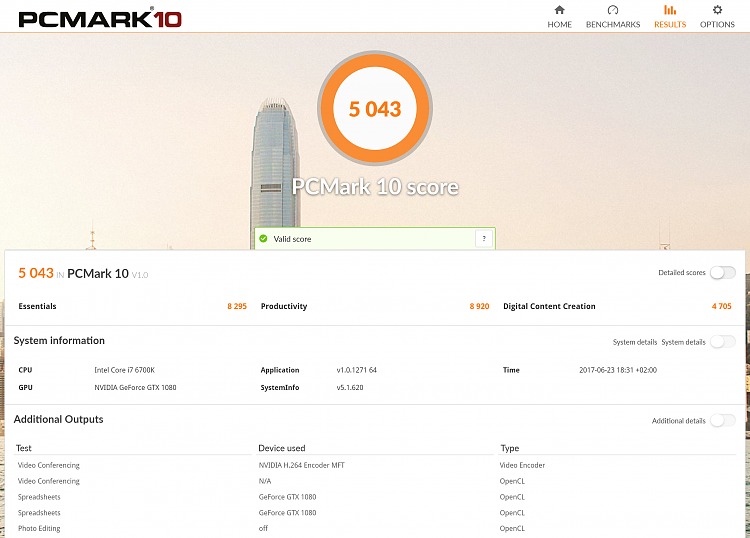Open the Benchmarks gauge icon
Image resolution: width=750 pixels, height=538 pixels.
(x=613, y=10)
